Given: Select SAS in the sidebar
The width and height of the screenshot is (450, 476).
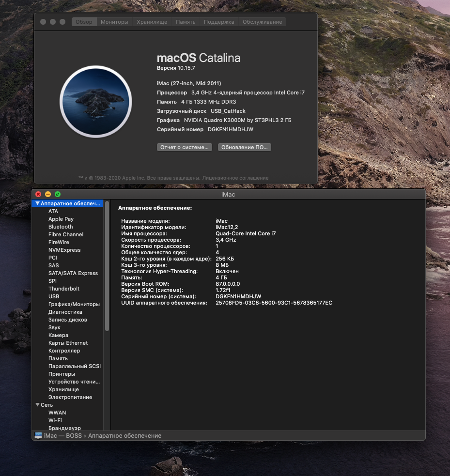Looking at the screenshot, I should [x=53, y=265].
